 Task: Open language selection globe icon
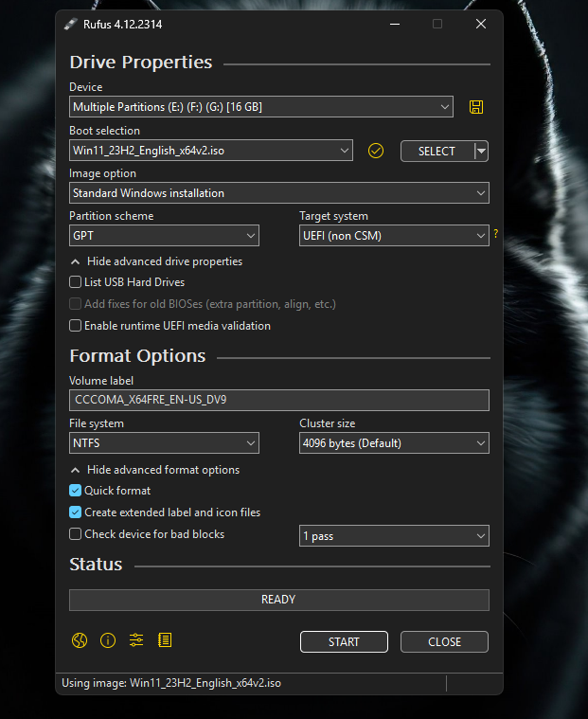tap(80, 640)
